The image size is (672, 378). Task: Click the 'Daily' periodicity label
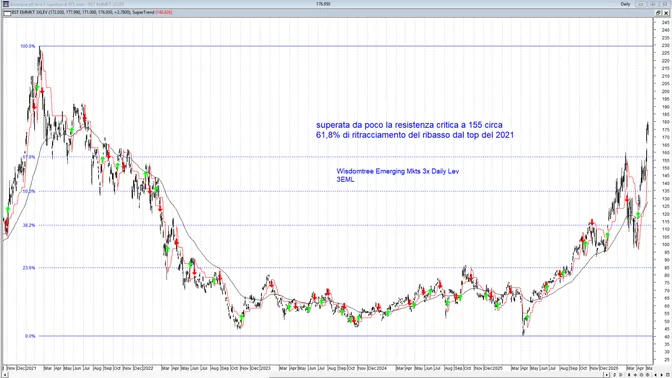pyautogui.click(x=625, y=4)
